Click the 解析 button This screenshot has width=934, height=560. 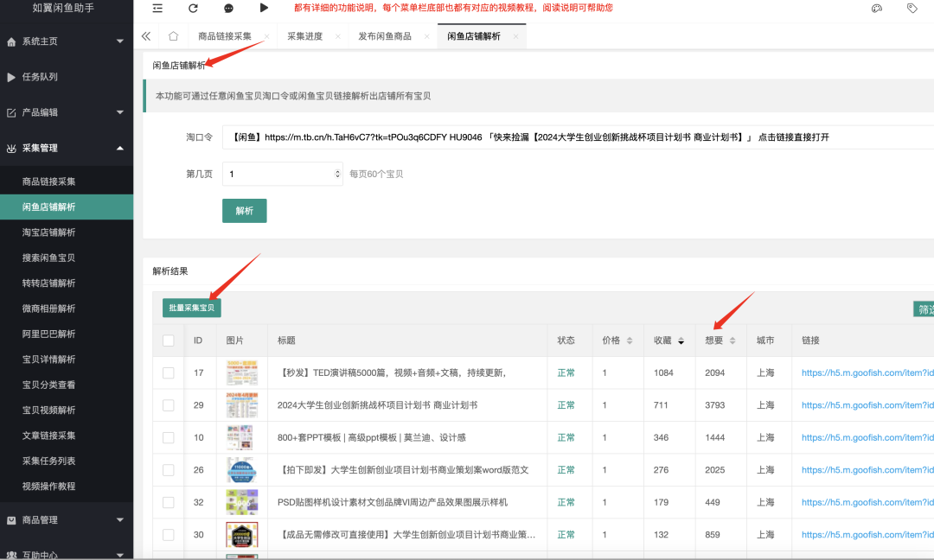tap(244, 210)
